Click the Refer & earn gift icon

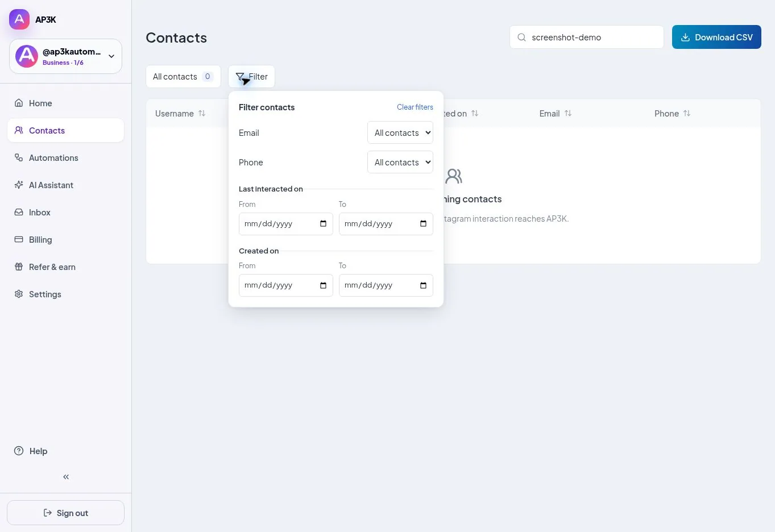coord(19,267)
